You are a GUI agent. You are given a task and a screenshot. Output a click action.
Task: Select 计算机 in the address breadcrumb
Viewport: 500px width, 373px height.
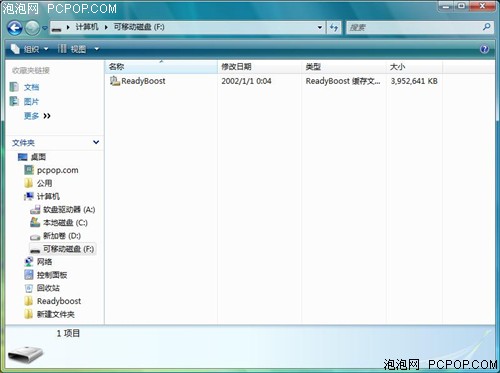pos(87,27)
